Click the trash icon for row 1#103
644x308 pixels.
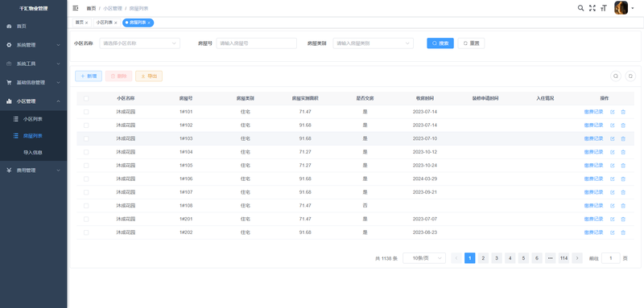[x=623, y=138]
